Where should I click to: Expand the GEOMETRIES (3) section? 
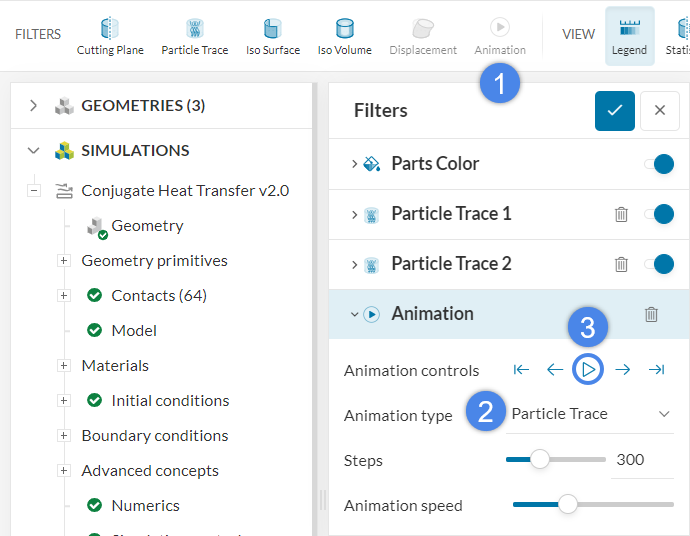[33, 106]
